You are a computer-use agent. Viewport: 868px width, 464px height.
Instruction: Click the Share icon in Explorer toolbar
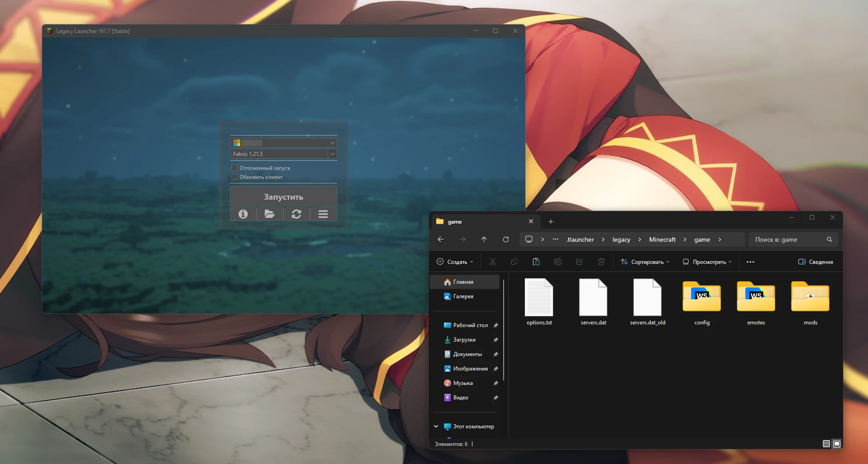[x=580, y=262]
